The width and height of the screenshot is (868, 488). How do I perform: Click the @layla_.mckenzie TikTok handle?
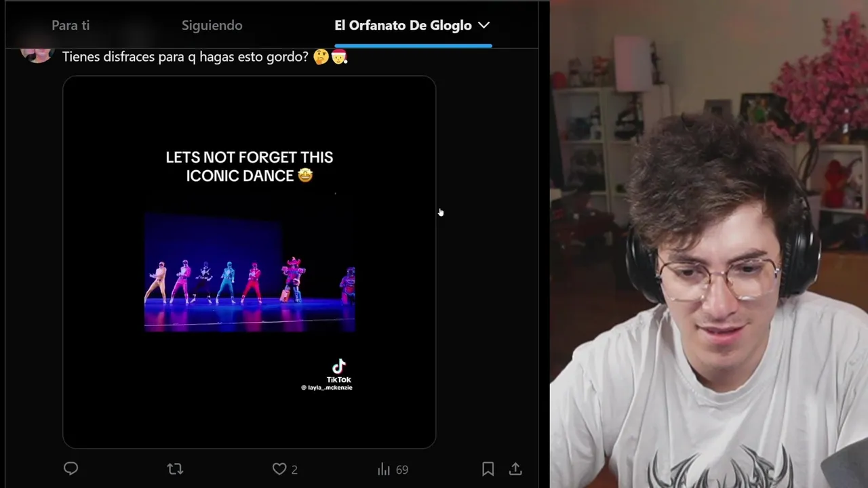point(327,388)
